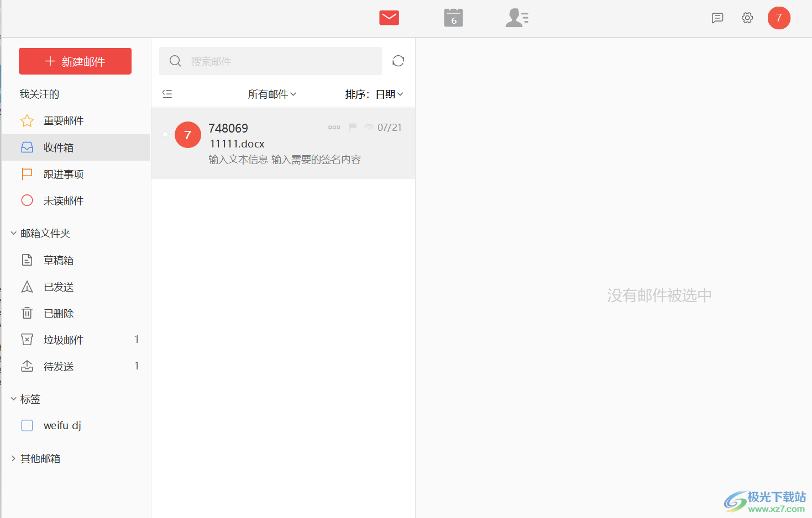Open the 已删除 folder
Screen dimensions: 812x518
[x=76, y=313]
